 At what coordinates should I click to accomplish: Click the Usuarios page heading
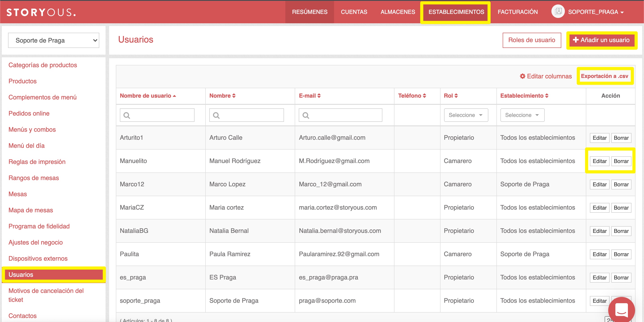pos(136,40)
